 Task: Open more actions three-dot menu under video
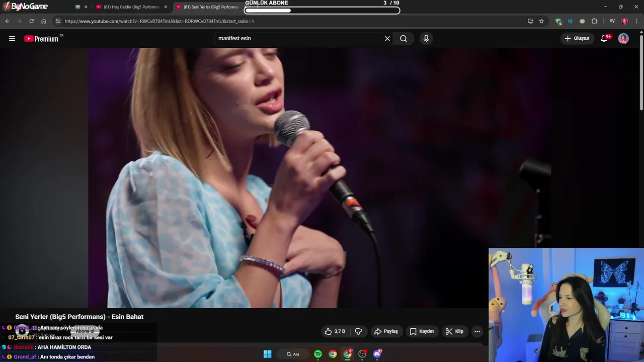coord(477,331)
